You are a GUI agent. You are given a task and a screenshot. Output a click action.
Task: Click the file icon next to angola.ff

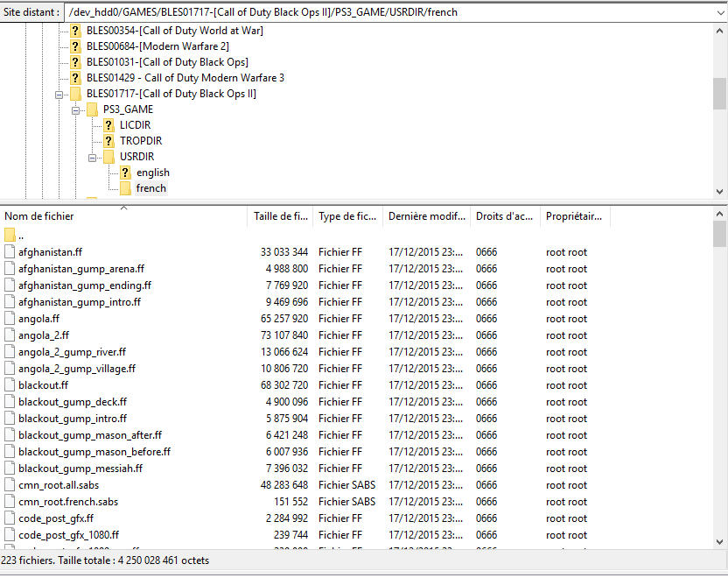tap(10, 319)
